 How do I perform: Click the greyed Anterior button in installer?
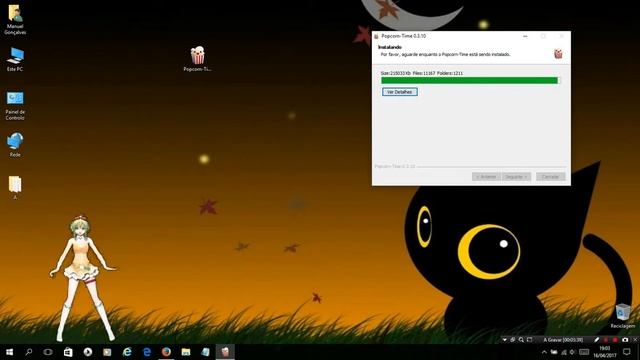[x=487, y=177]
